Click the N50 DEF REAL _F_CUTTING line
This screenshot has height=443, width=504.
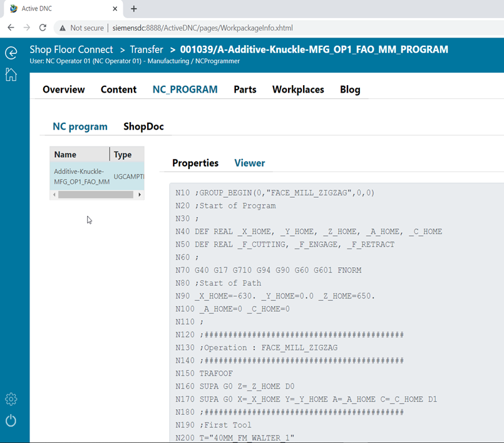click(285, 245)
